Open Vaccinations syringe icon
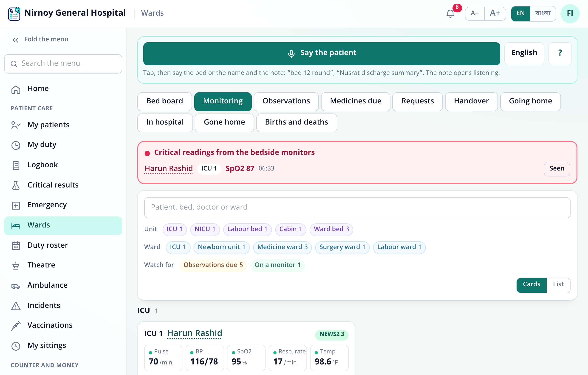Screen dimensions: 588x375 point(16,326)
